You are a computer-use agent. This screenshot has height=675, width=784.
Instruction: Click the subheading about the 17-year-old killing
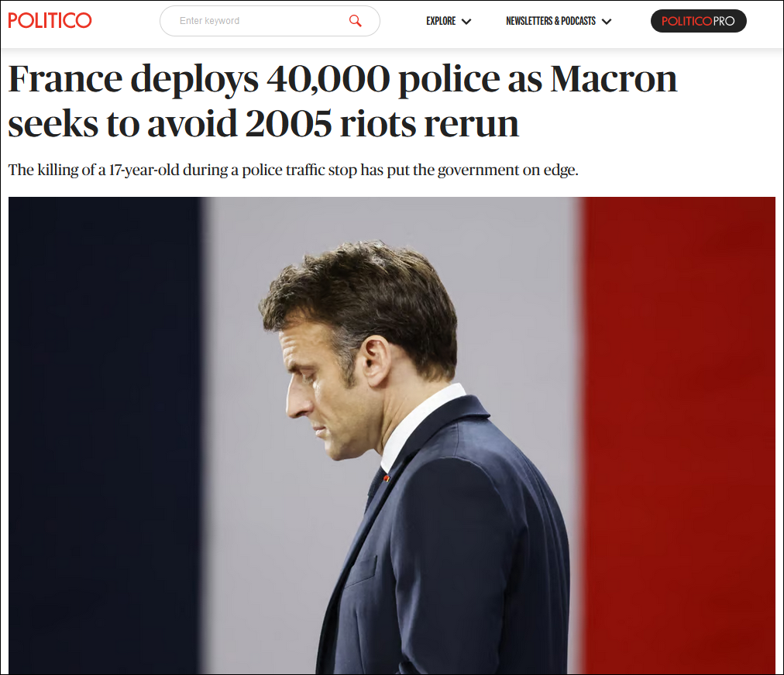click(293, 170)
